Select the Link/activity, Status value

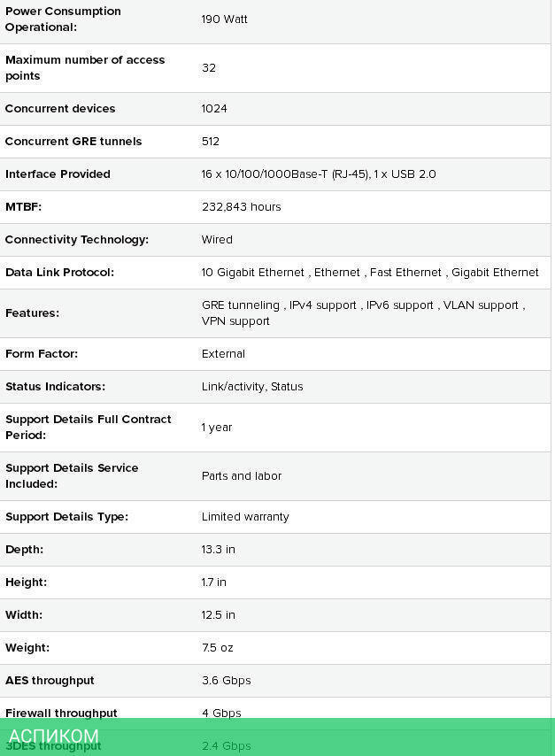click(252, 387)
